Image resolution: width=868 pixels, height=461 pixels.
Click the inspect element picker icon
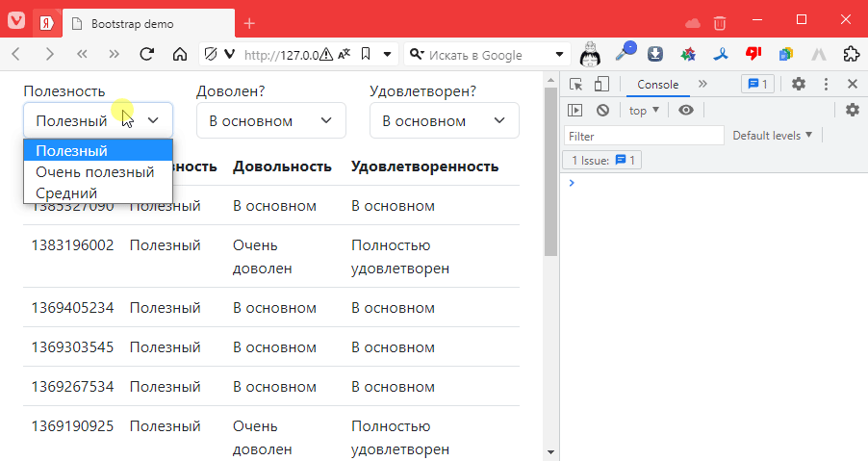click(575, 85)
